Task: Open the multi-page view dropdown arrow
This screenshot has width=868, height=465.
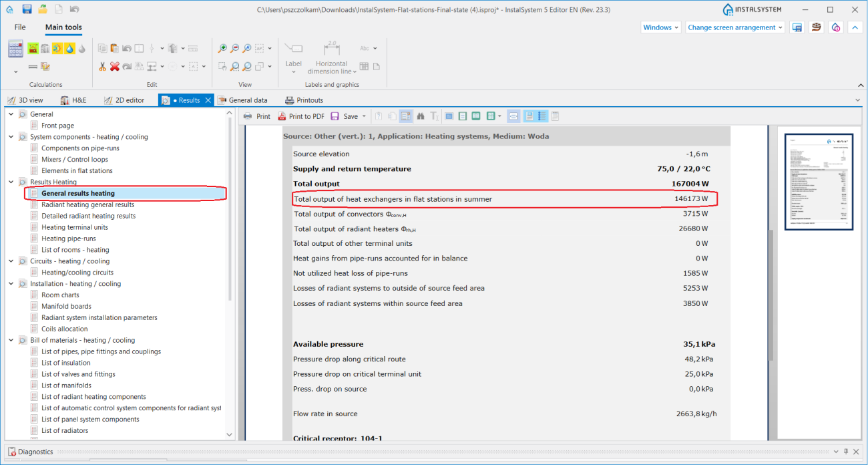Action: (499, 116)
